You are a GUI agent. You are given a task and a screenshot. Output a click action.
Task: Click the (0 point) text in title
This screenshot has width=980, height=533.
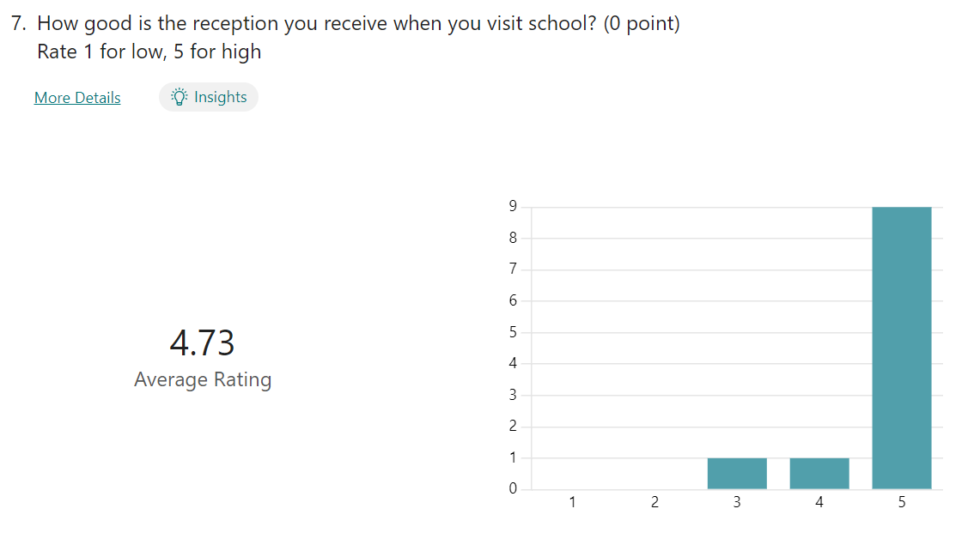(x=642, y=24)
